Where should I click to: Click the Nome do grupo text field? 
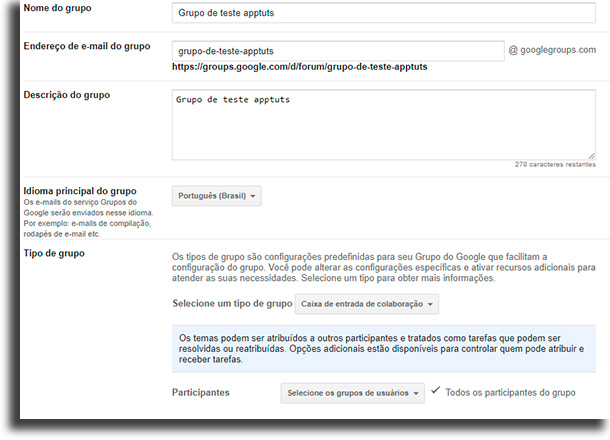(x=384, y=13)
